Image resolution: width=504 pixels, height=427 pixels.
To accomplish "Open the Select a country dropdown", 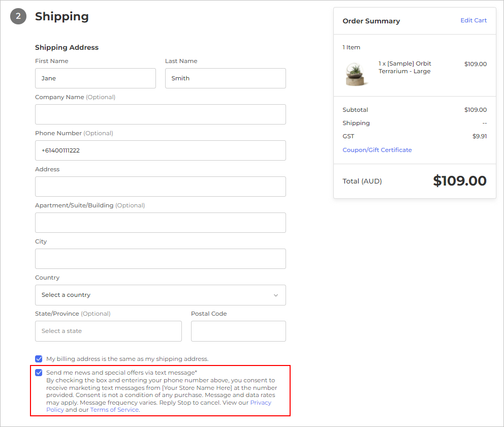I will click(160, 295).
